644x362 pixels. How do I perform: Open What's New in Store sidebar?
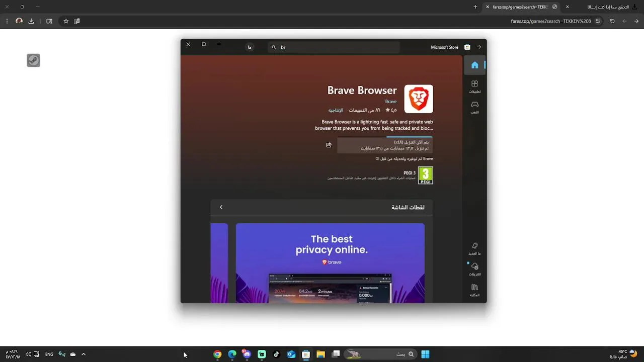tap(474, 248)
